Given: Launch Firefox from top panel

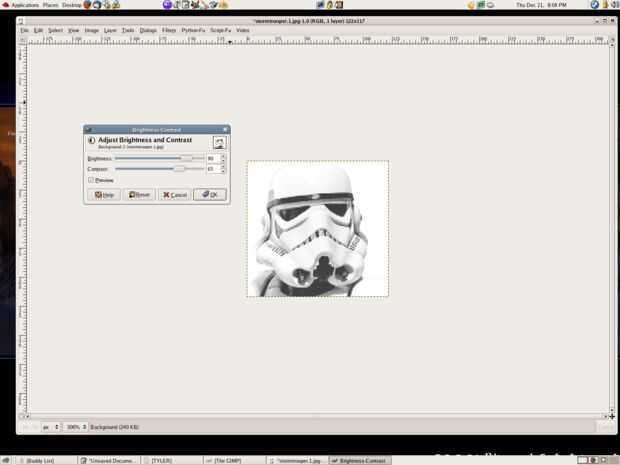Looking at the screenshot, I should 87,5.
